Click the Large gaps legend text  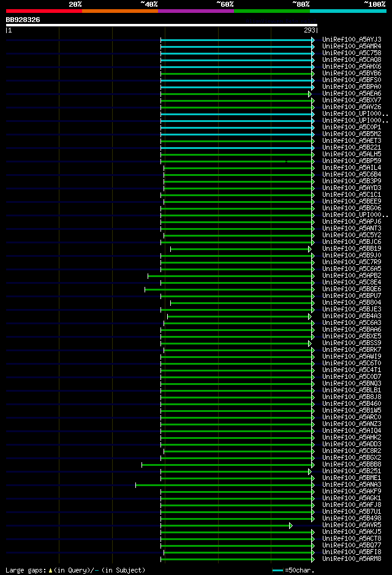75,570
